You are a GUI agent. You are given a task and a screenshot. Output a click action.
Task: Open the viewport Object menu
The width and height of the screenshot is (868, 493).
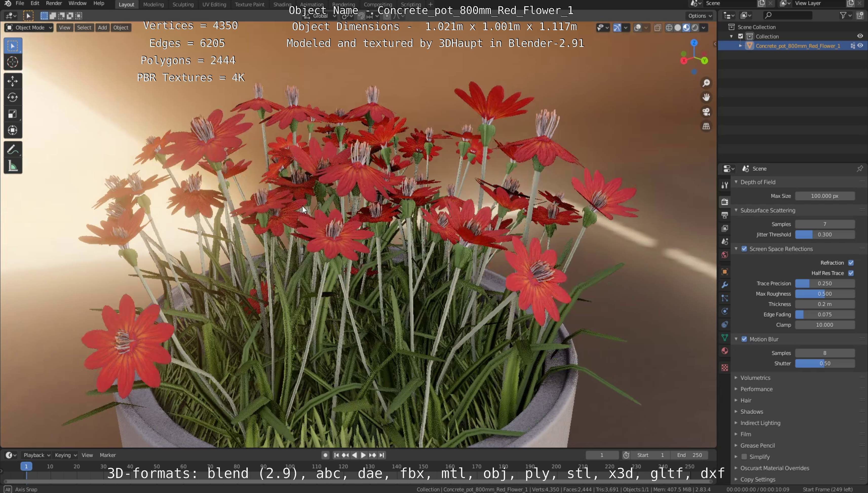(x=121, y=28)
